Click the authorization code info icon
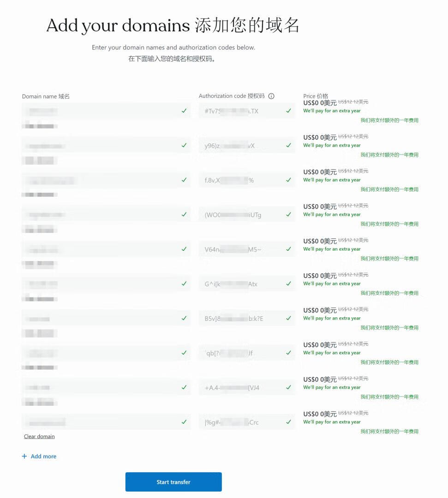Image resolution: width=448 pixels, height=498 pixels. click(271, 96)
